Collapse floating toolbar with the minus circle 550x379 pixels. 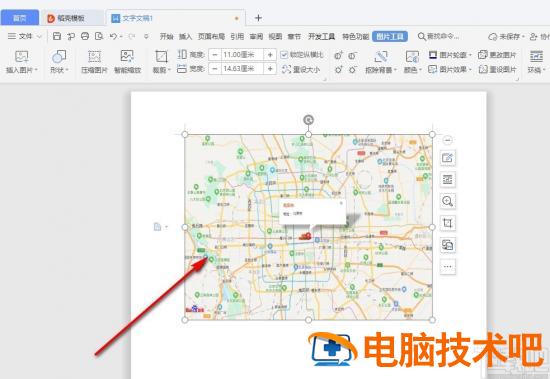tap(447, 140)
